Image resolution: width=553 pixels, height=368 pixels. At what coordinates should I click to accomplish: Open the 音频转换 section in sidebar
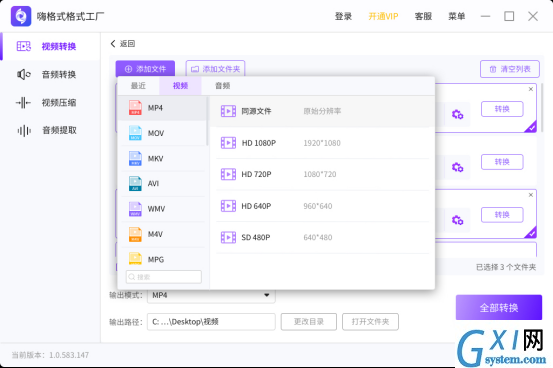tap(50, 74)
